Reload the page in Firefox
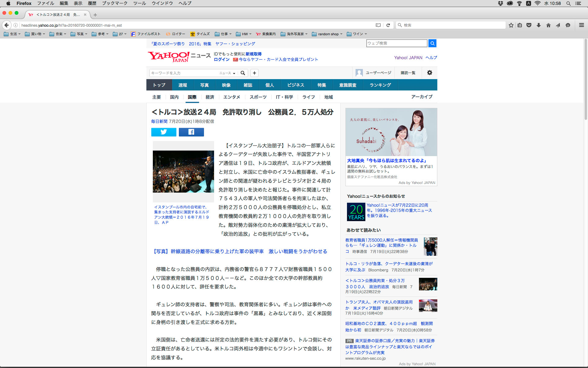This screenshot has height=368, width=588. (388, 25)
